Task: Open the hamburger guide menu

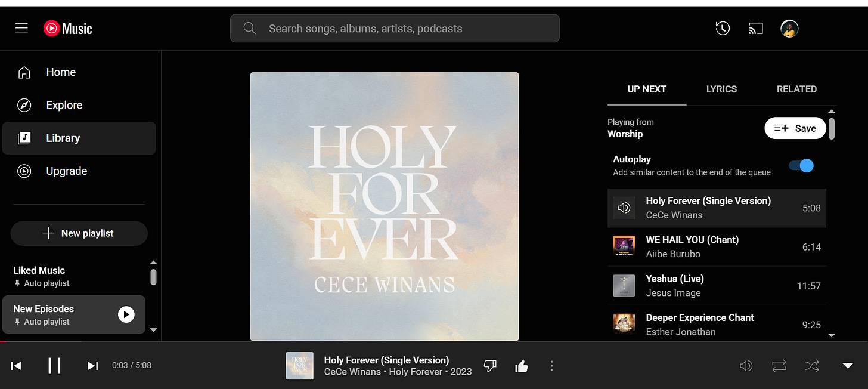Action: (21, 28)
